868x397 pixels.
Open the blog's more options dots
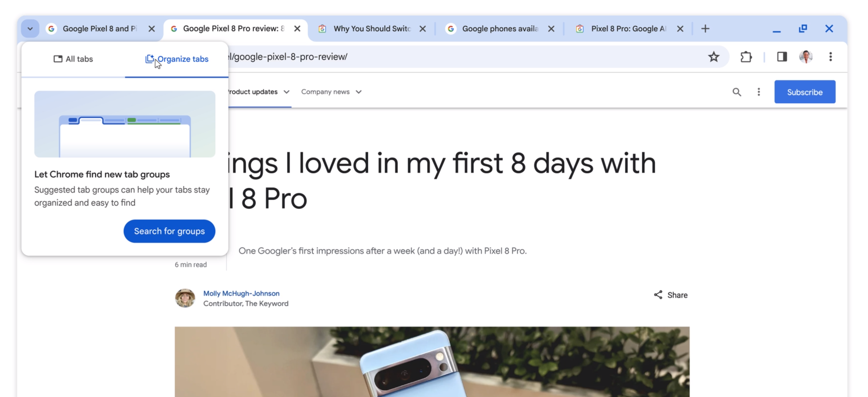(759, 92)
